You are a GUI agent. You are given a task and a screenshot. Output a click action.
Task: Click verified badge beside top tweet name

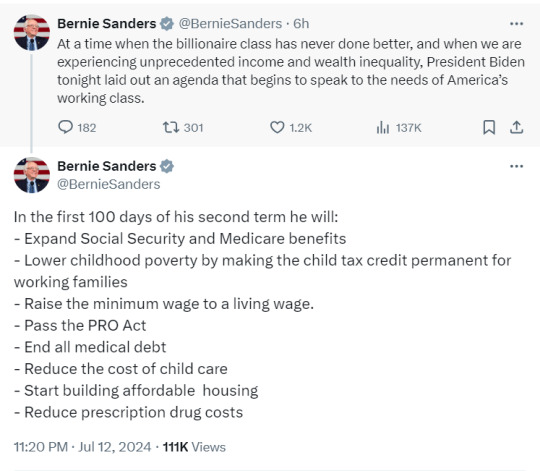click(167, 24)
